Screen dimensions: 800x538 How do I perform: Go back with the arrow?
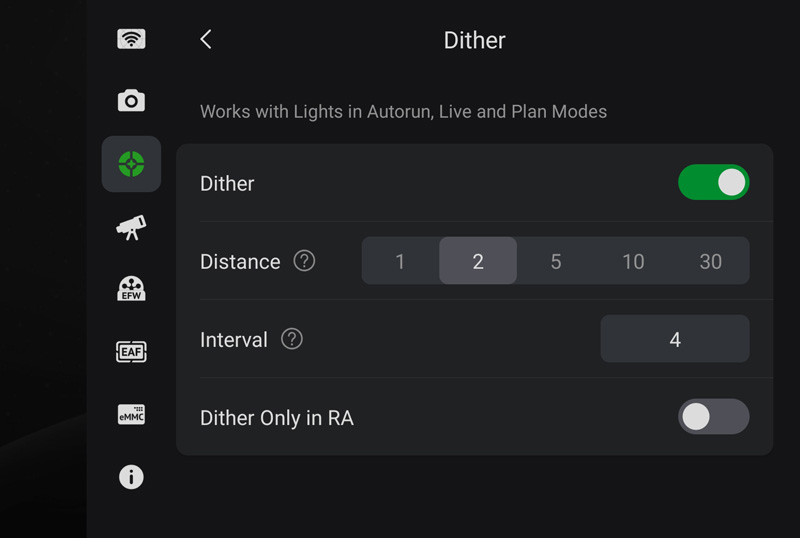[206, 39]
